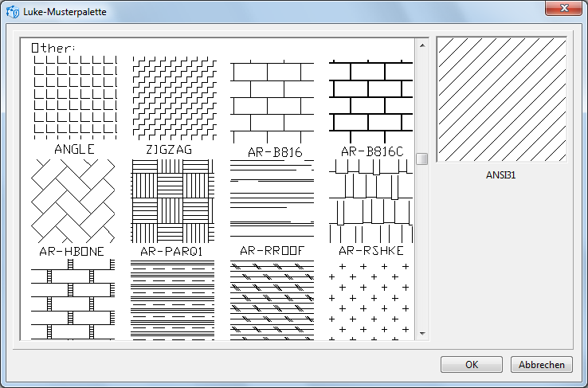Click the scrollbar up arrow
The width and height of the screenshot is (588, 388).
point(422,44)
